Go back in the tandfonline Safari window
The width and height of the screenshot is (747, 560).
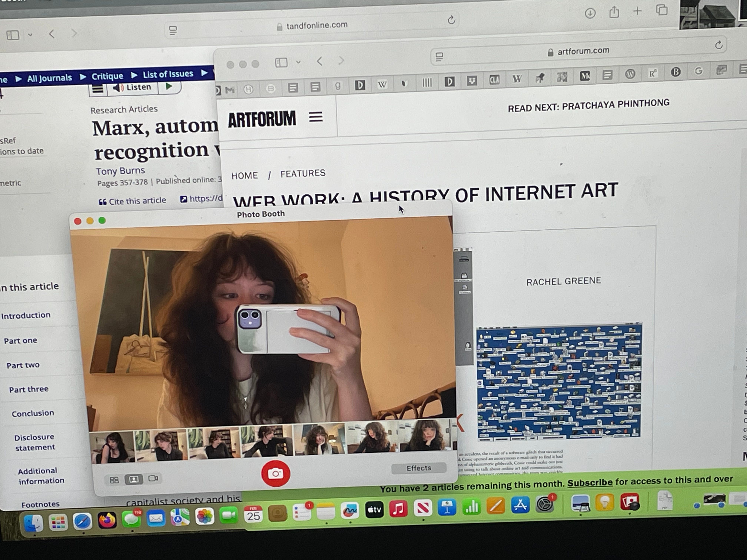point(52,33)
